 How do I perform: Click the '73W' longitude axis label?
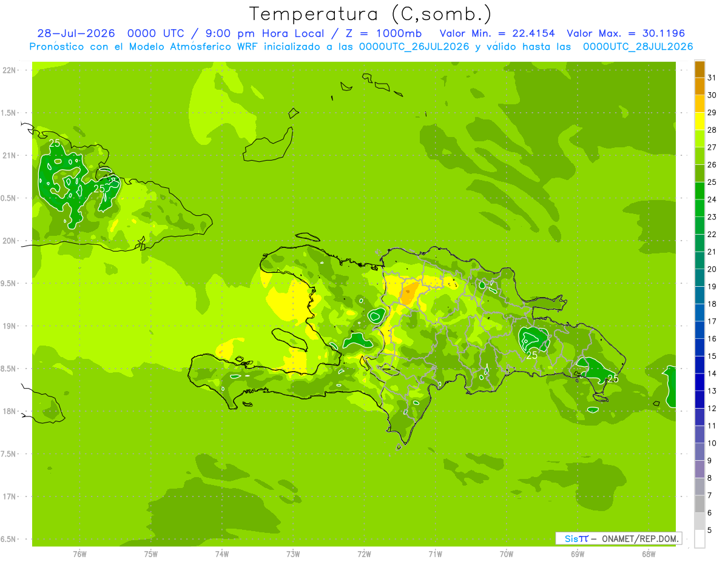[293, 554]
